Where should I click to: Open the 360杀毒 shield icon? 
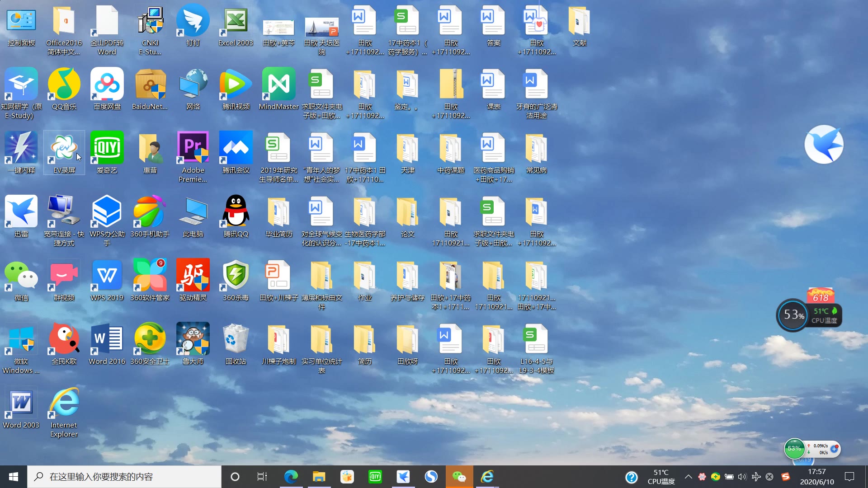236,281
